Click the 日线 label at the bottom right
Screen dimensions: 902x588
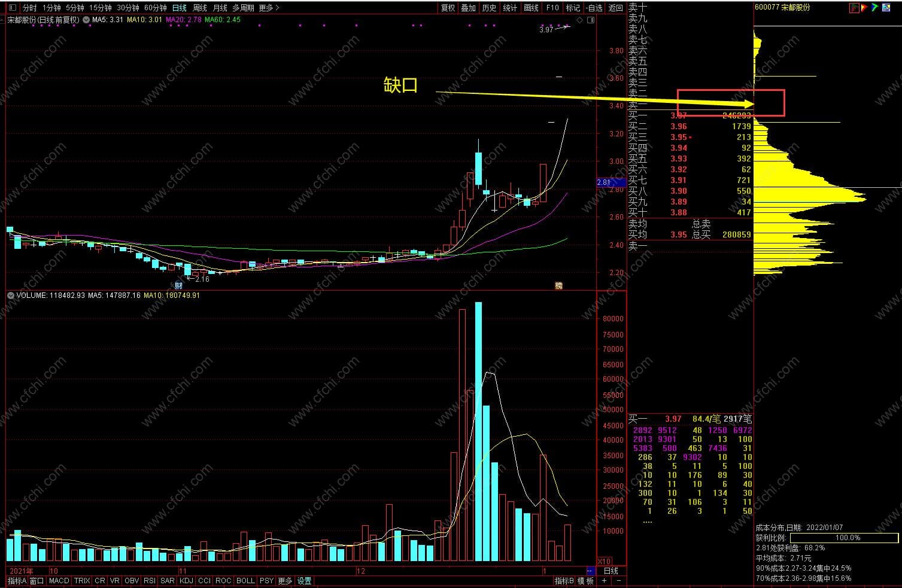pos(611,571)
